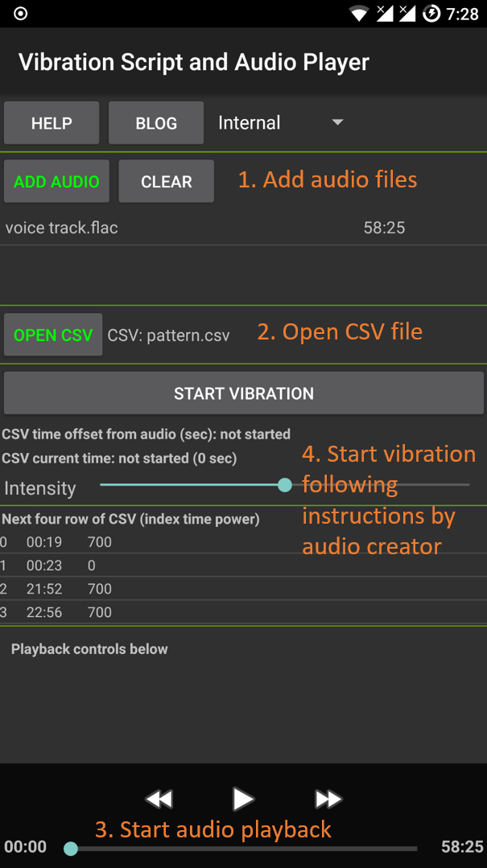Tap the first cellular signal icon

[x=384, y=13]
